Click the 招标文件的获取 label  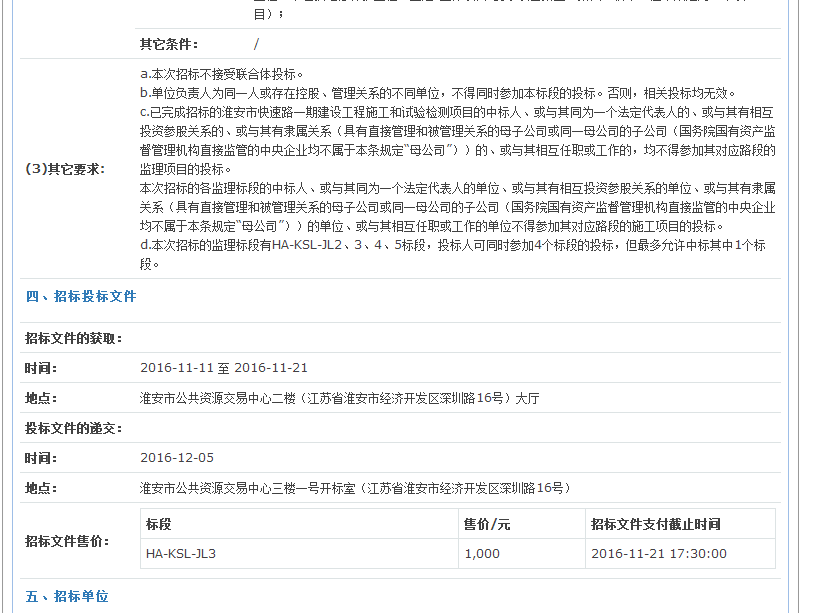tap(73, 338)
